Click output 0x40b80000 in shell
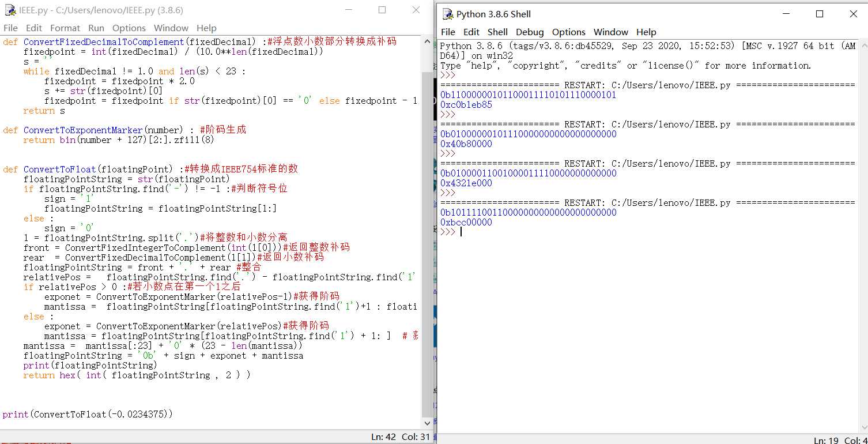The width and height of the screenshot is (868, 444). pyautogui.click(x=466, y=144)
